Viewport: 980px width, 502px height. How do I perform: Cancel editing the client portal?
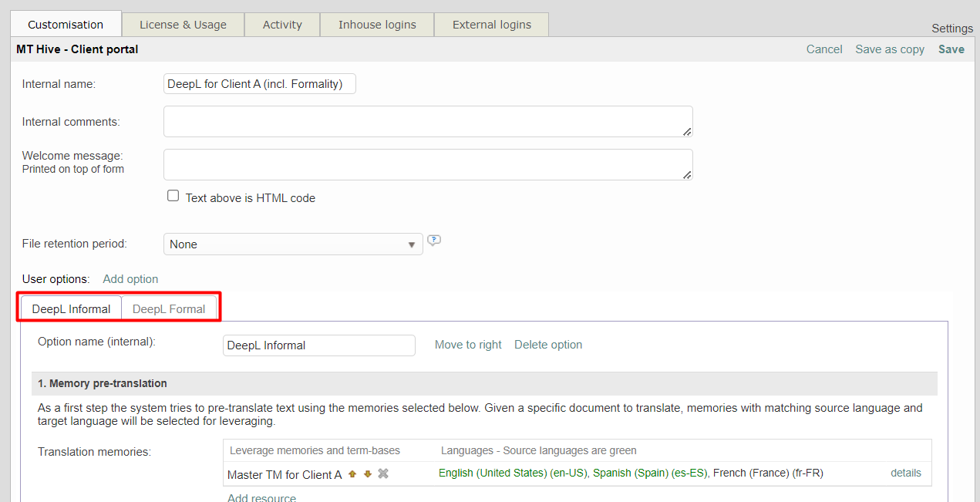point(824,49)
